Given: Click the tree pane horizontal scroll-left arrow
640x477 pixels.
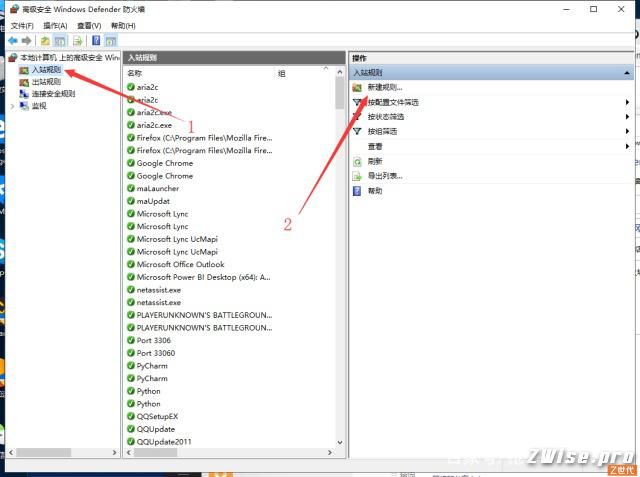Looking at the screenshot, I should point(11,453).
